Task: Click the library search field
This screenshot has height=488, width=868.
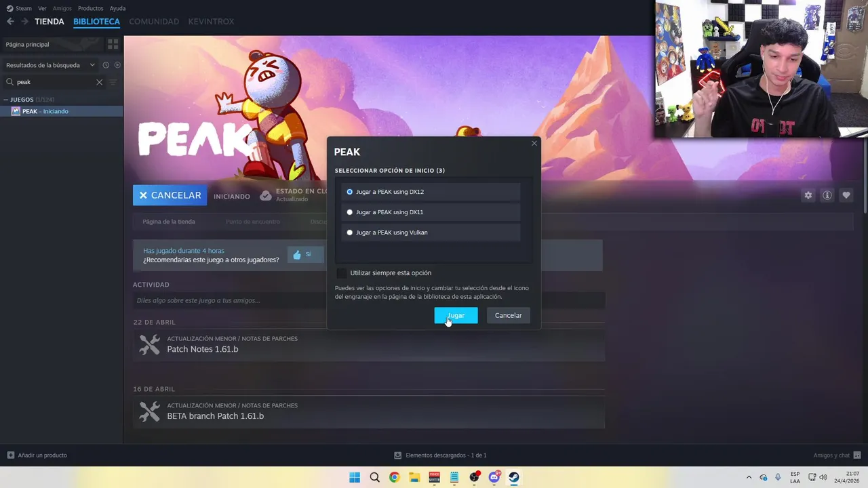Action: pos(54,82)
